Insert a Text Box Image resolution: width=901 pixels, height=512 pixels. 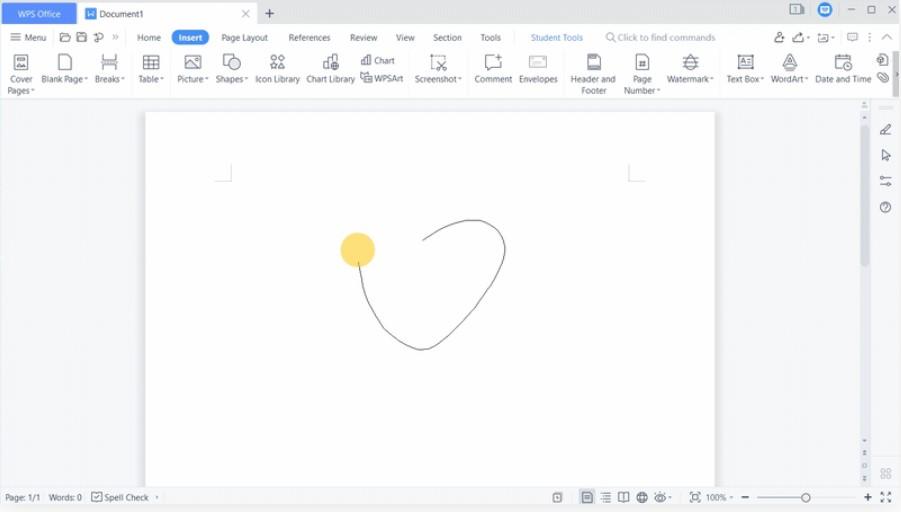tap(745, 68)
